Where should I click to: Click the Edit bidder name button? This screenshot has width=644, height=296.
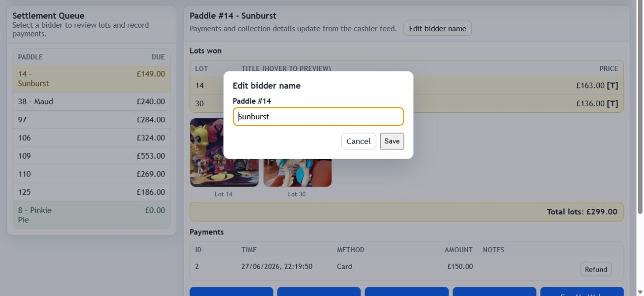(437, 29)
